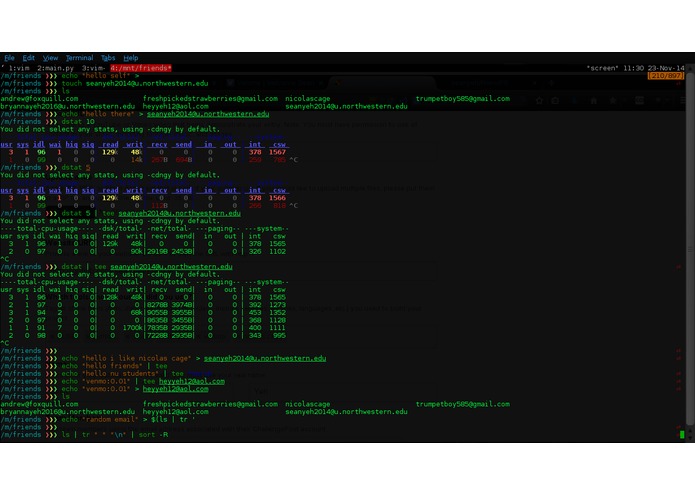Image resolution: width=695 pixels, height=494 pixels.
Task: Click the int value 326
Action: click(x=255, y=252)
